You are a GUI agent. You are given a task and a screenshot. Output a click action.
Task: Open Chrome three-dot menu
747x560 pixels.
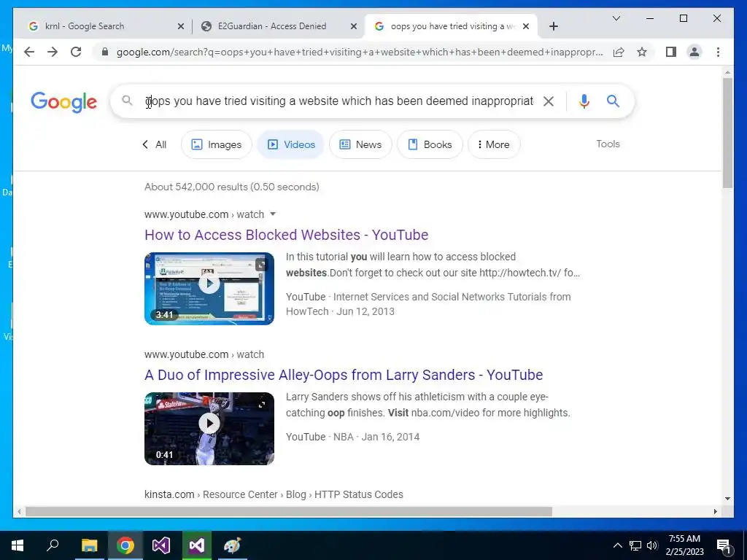(x=718, y=52)
